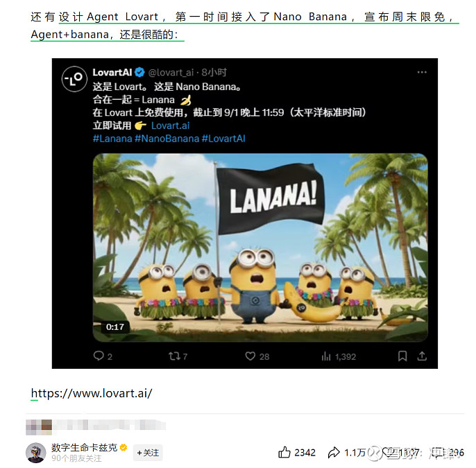Open the Lovart.ai link in tweet
476x468 pixels.
(170, 125)
